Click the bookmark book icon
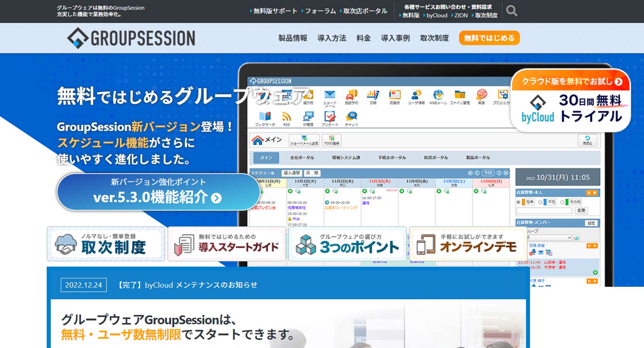 (x=265, y=117)
